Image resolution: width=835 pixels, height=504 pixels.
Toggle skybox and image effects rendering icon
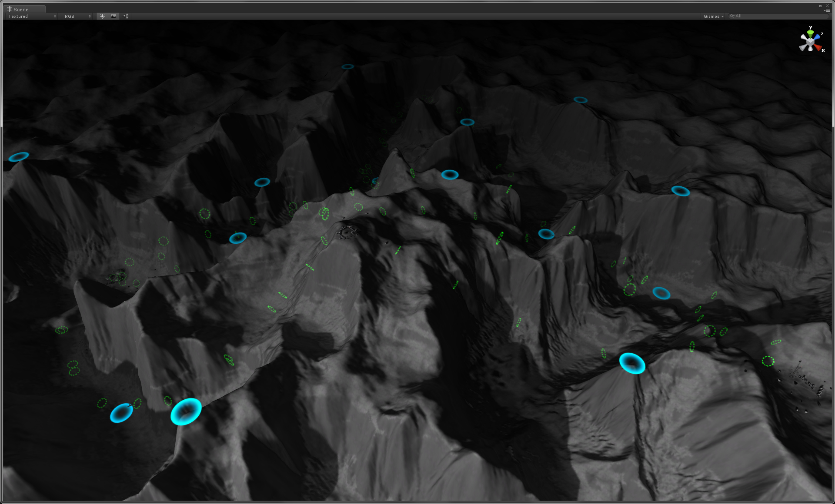114,16
